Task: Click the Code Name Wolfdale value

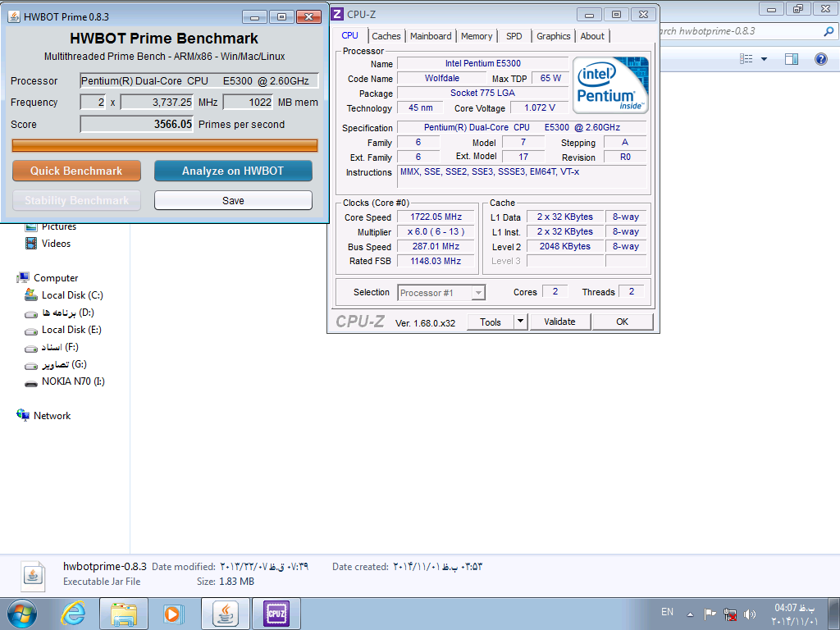Action: point(442,78)
